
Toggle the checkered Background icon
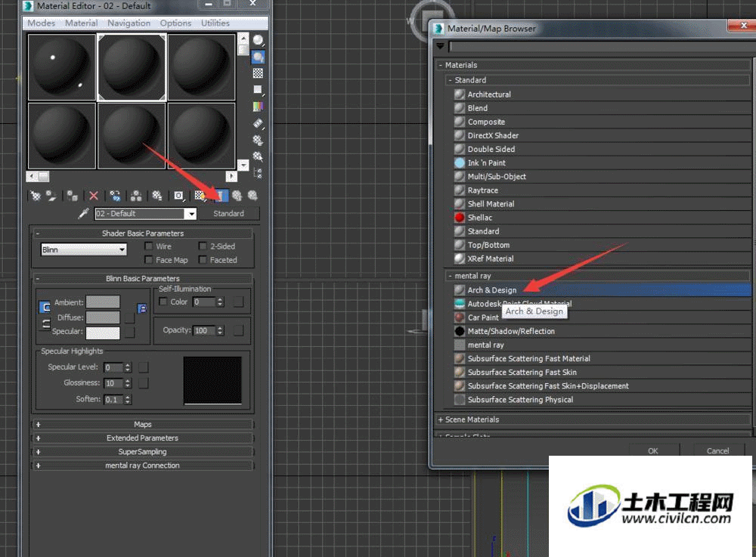click(x=259, y=73)
